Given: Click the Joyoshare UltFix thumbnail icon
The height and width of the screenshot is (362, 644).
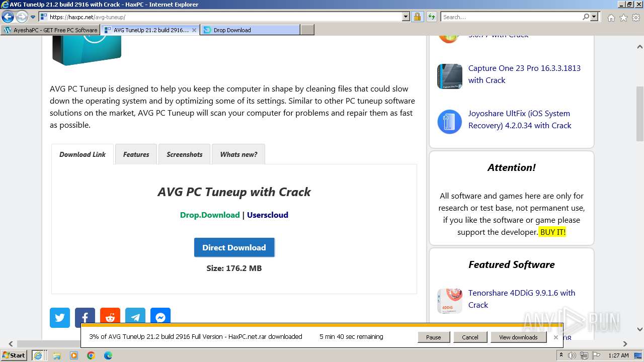Looking at the screenshot, I should point(450,122).
